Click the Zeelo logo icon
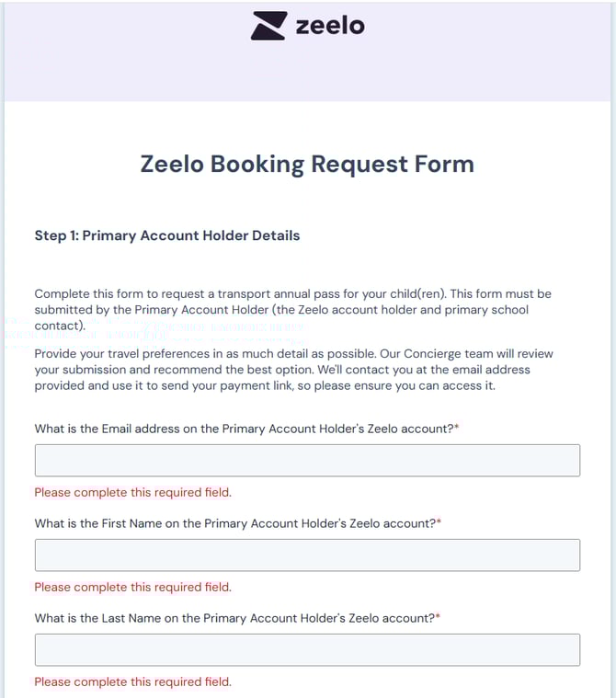 pyautogui.click(x=268, y=26)
